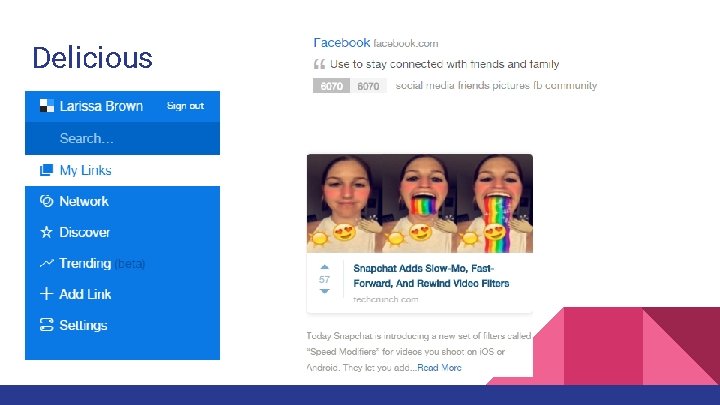The height and width of the screenshot is (405, 720).
Task: Upvote the Snapchat article with up arrow
Action: [325, 267]
